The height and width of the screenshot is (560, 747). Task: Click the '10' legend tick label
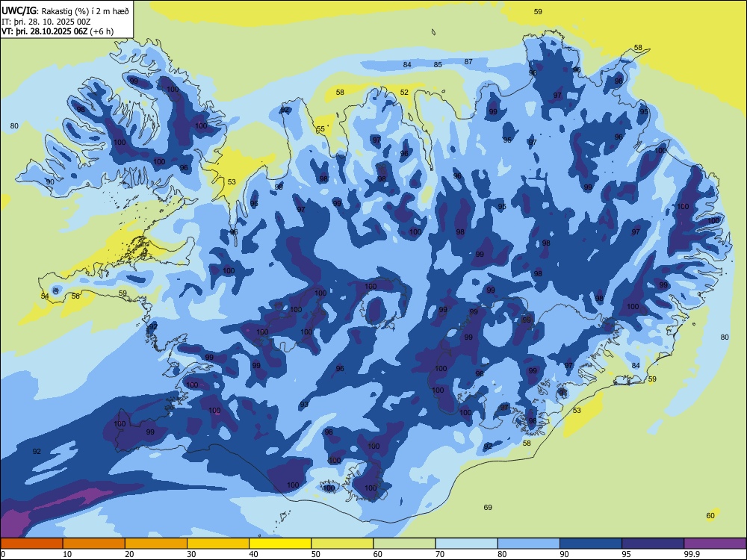[67, 554]
